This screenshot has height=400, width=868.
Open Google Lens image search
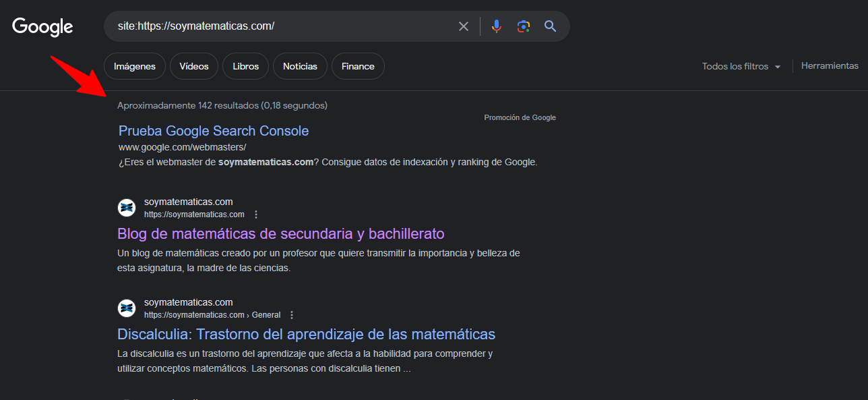coord(524,26)
